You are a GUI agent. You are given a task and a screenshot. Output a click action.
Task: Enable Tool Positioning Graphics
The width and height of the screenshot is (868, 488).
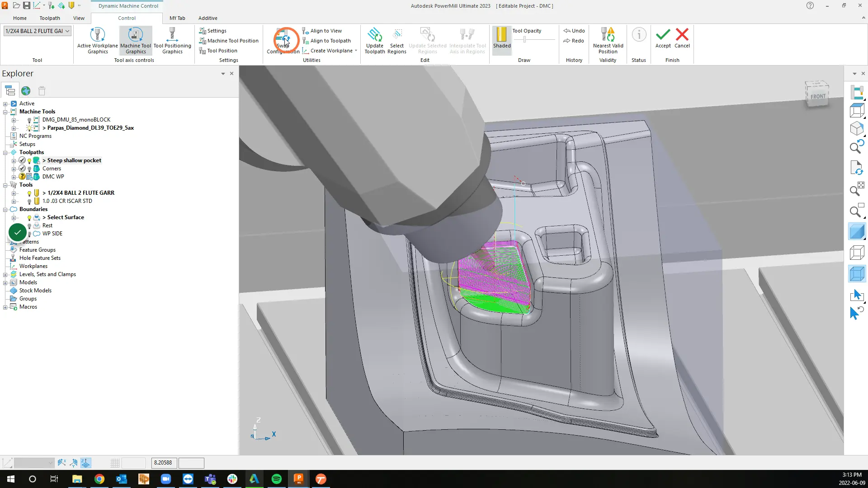click(172, 41)
